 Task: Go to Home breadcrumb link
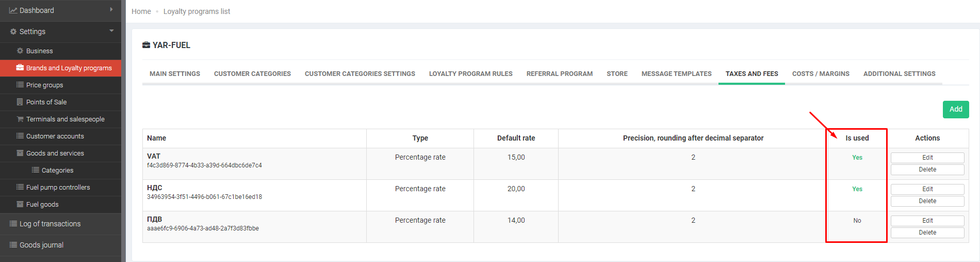(x=141, y=11)
